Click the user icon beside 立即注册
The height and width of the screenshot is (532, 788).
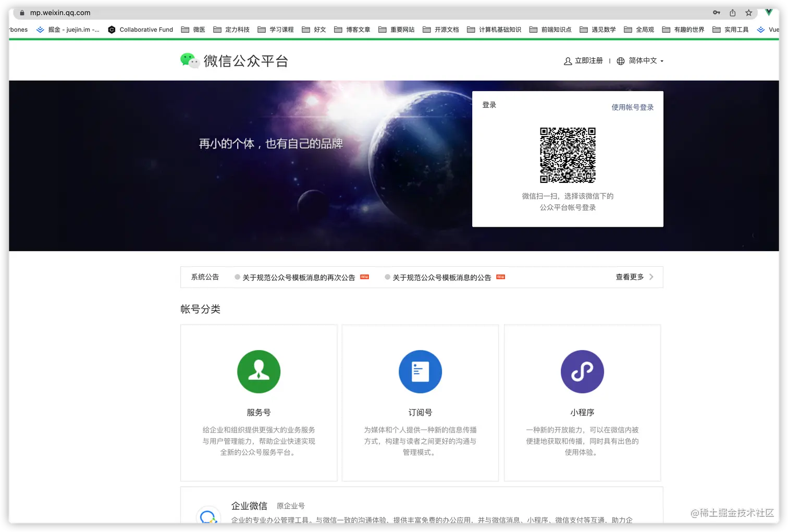pyautogui.click(x=568, y=61)
